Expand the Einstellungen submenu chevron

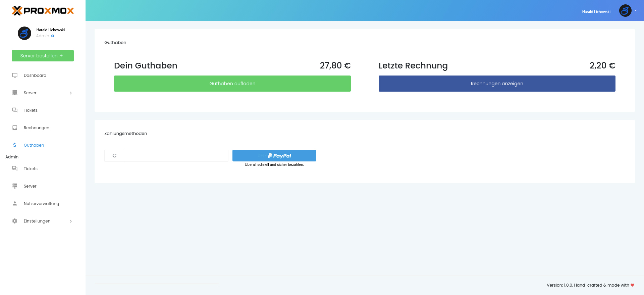pyautogui.click(x=71, y=221)
